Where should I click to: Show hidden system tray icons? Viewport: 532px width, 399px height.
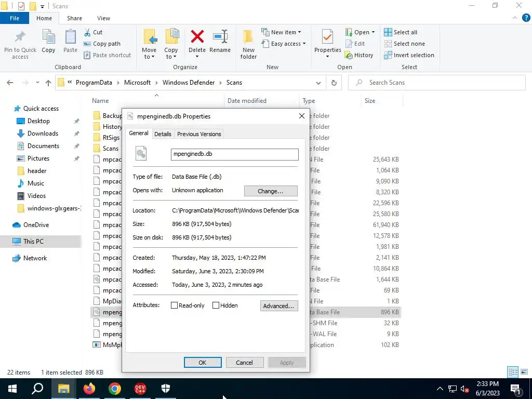click(x=440, y=389)
